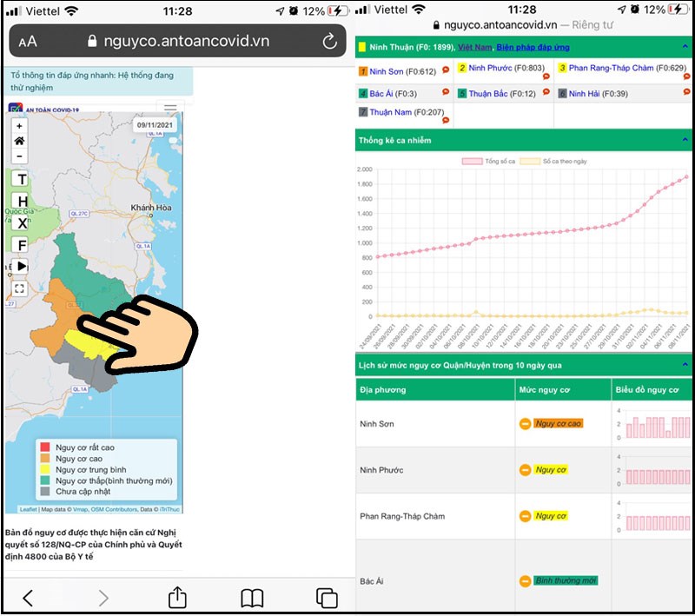Click the Phan Rang-Tháp Chàm risk bar chart
This screenshot has width=695, height=616.
(654, 517)
